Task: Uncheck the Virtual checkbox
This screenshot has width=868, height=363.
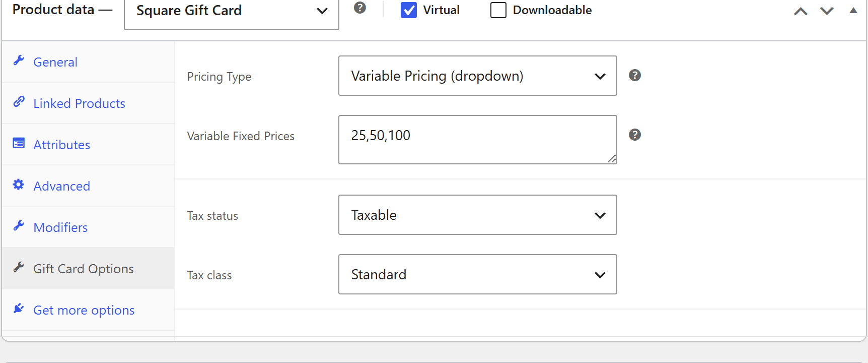Action: coord(409,10)
